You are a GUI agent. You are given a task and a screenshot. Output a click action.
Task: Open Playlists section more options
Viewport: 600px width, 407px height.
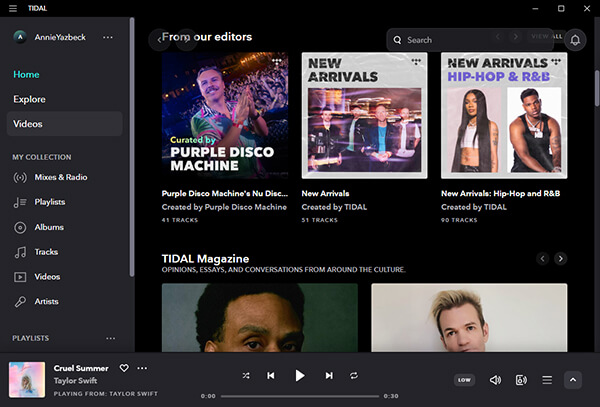[111, 338]
